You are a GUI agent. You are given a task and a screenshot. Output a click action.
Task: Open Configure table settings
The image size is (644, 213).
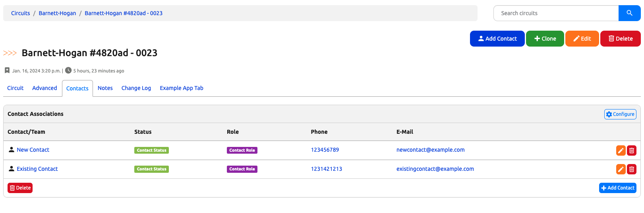(620, 114)
